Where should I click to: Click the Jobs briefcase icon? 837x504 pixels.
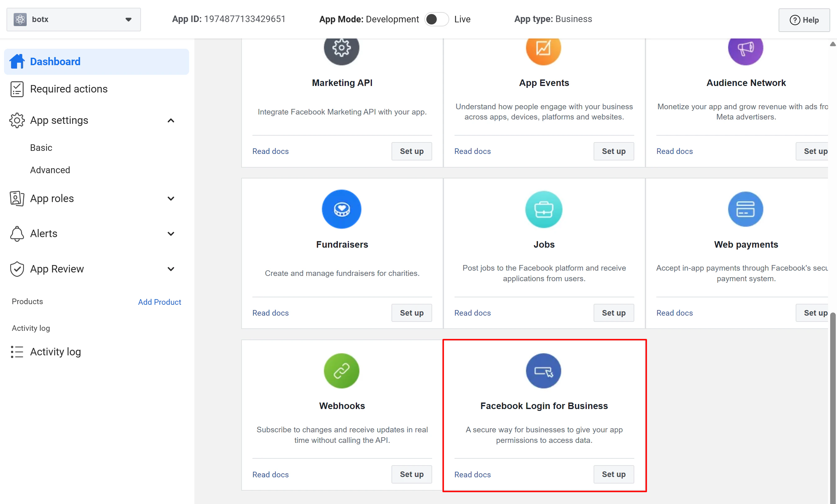(544, 209)
